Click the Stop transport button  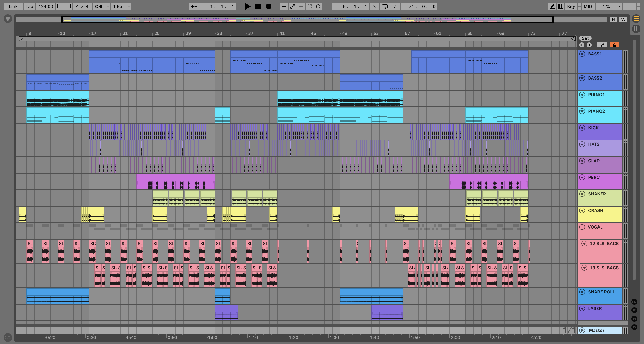click(x=258, y=6)
